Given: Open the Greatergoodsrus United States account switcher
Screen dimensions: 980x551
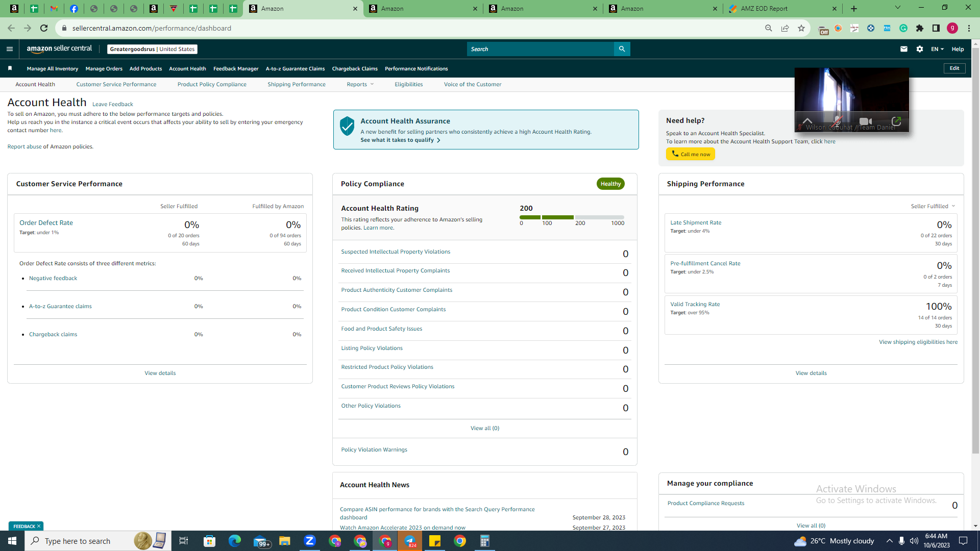Looking at the screenshot, I should click(152, 49).
